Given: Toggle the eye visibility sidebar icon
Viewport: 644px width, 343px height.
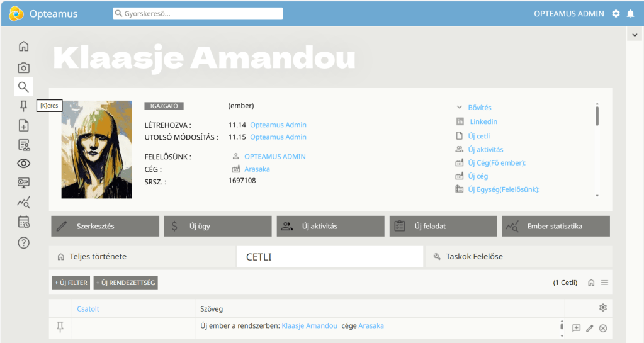Looking at the screenshot, I should (23, 164).
